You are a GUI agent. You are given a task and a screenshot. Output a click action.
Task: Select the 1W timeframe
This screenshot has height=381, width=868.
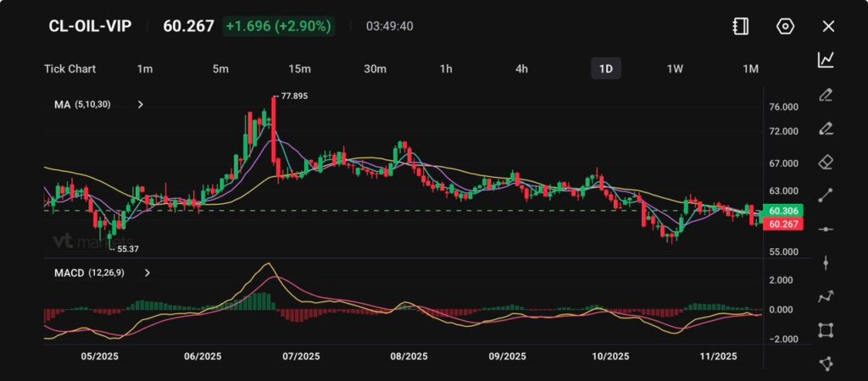[x=675, y=69]
